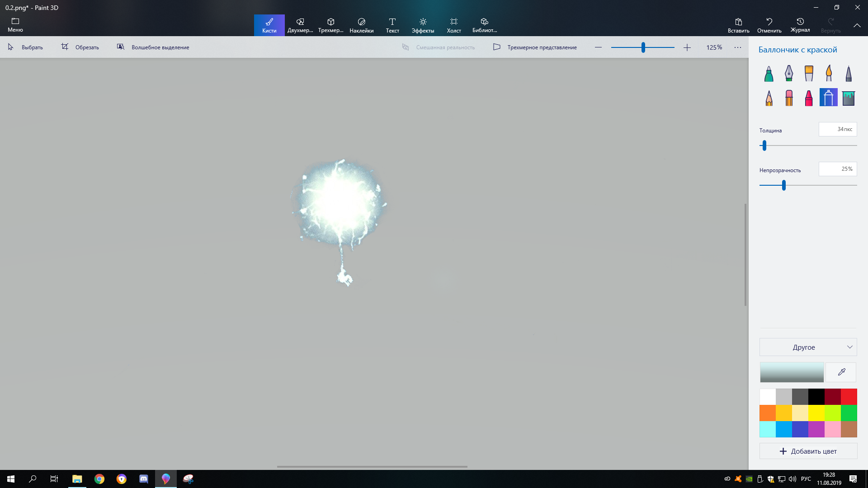
Task: Toggle Трехмерное представление 3D view
Action: point(535,47)
